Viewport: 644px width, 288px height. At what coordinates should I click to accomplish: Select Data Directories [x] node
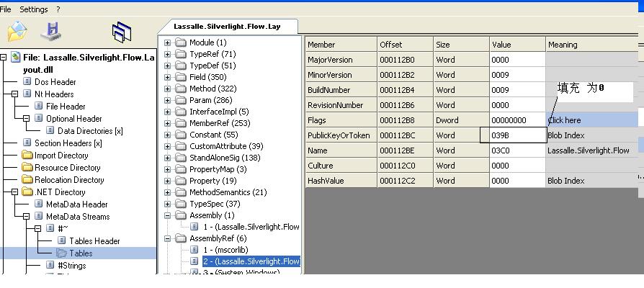(x=90, y=131)
